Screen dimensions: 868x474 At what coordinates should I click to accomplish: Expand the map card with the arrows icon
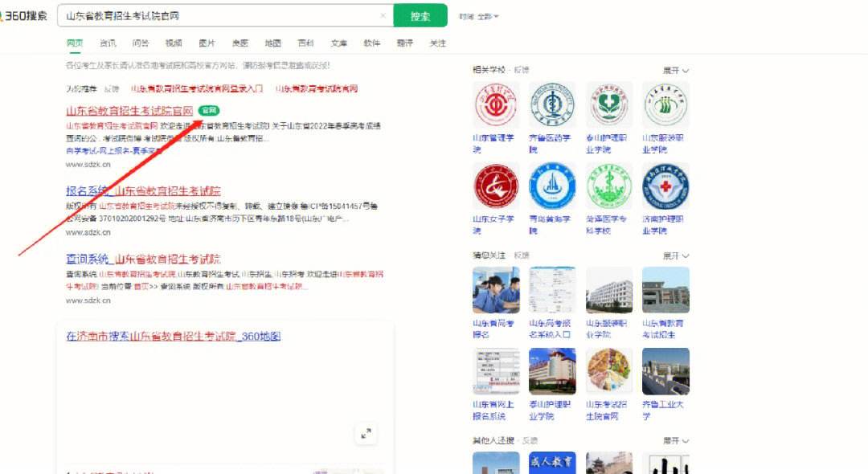coord(366,434)
